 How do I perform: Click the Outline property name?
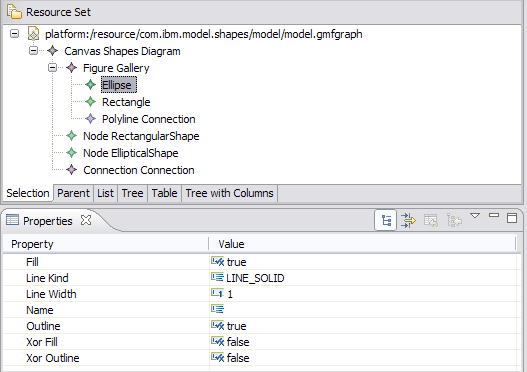tap(43, 326)
